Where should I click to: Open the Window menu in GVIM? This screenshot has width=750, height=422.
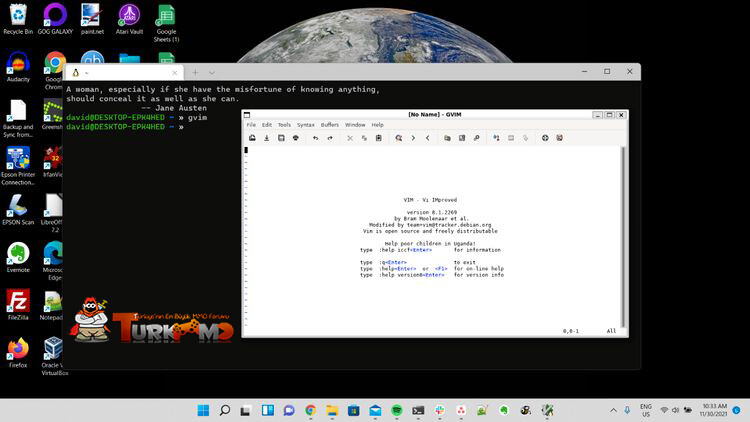coord(355,125)
